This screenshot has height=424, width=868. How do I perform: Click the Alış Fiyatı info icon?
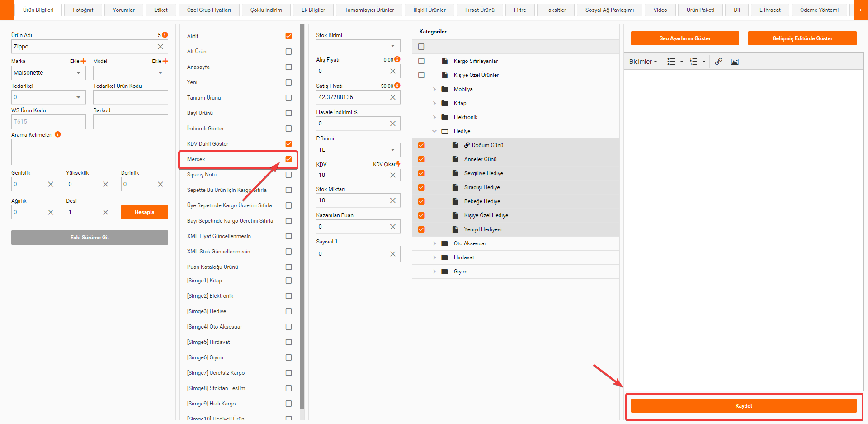click(397, 59)
